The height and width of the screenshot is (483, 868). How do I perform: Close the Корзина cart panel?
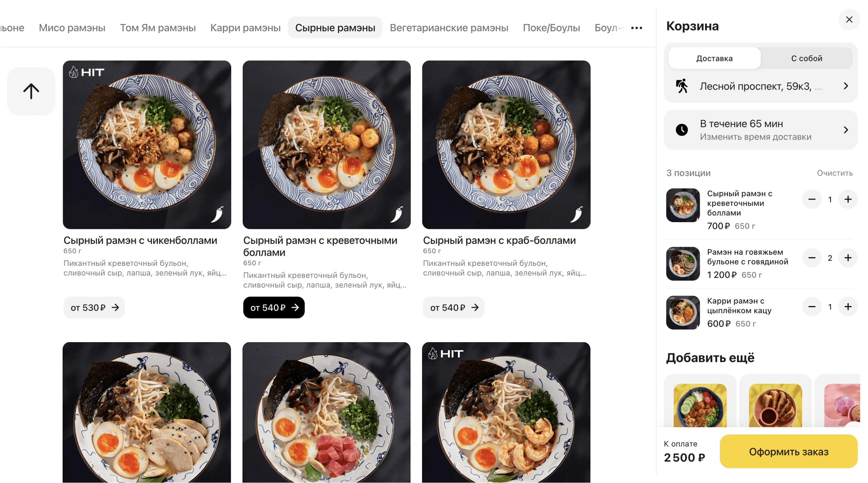coord(849,20)
